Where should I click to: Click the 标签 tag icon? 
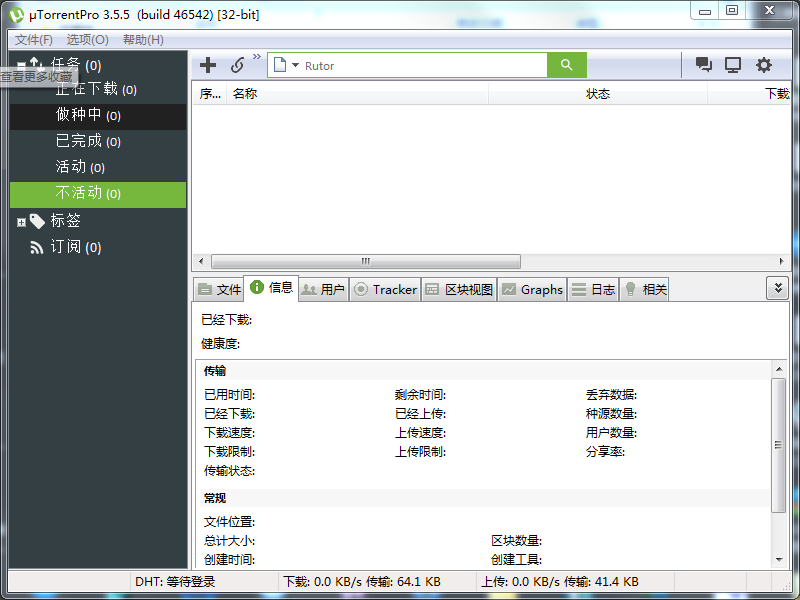click(x=37, y=221)
